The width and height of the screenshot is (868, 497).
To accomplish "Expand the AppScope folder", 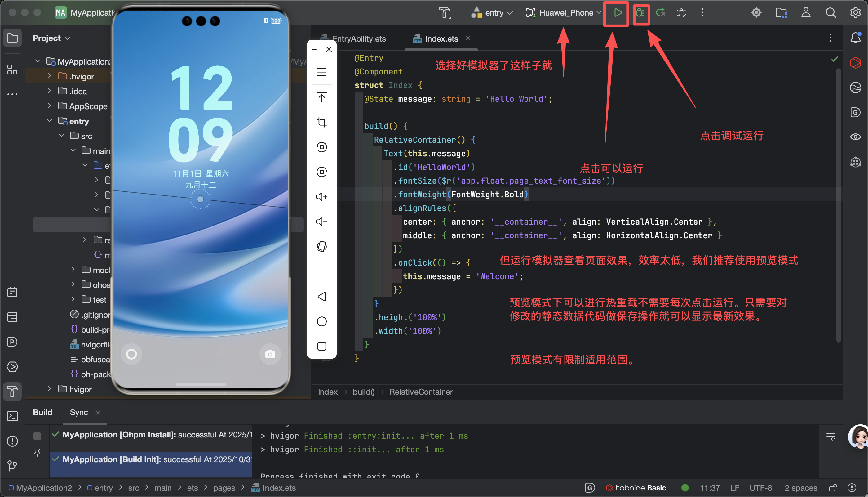I will point(50,106).
